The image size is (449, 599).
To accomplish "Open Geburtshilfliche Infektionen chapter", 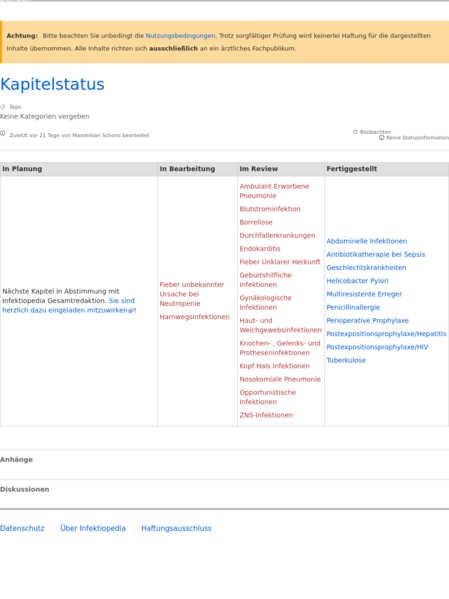I will tap(266, 280).
